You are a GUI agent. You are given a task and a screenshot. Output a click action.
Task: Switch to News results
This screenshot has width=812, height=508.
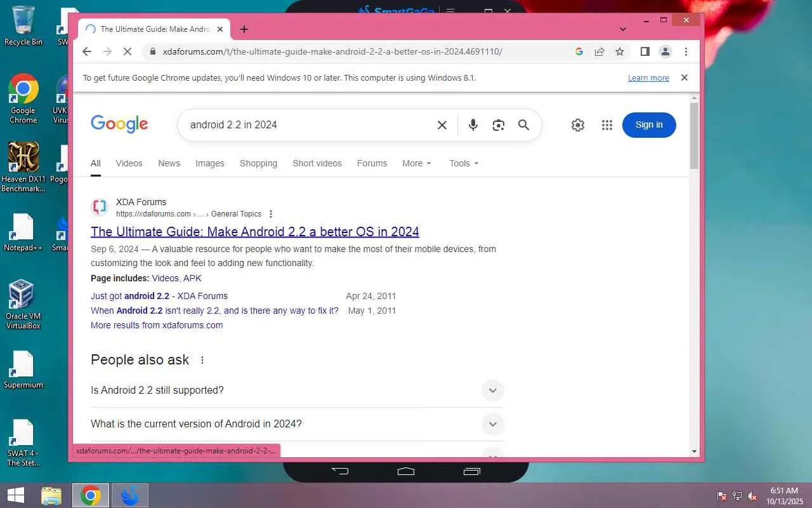[169, 163]
